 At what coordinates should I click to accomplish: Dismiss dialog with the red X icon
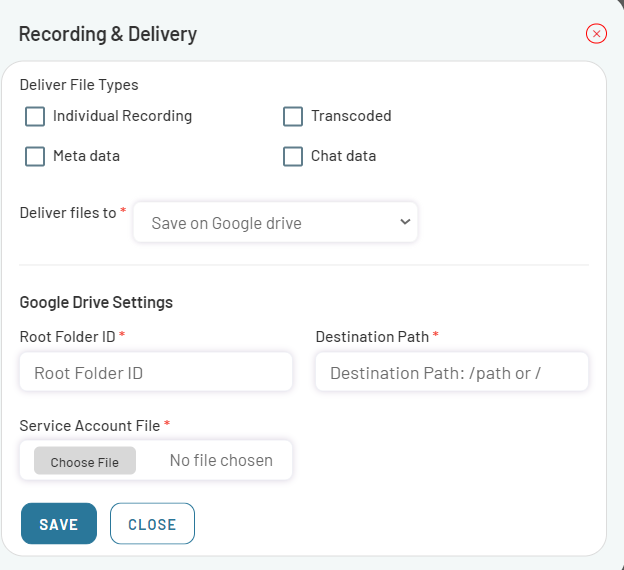(596, 34)
